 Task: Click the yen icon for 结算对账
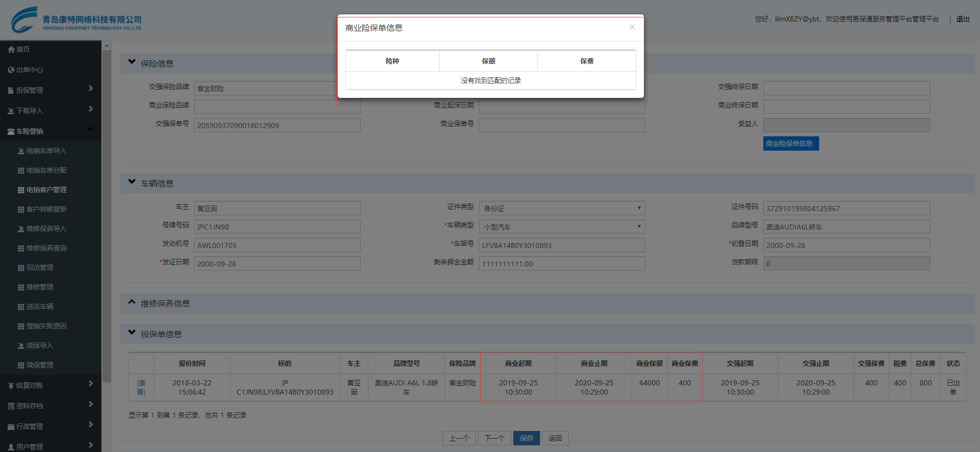pos(11,385)
